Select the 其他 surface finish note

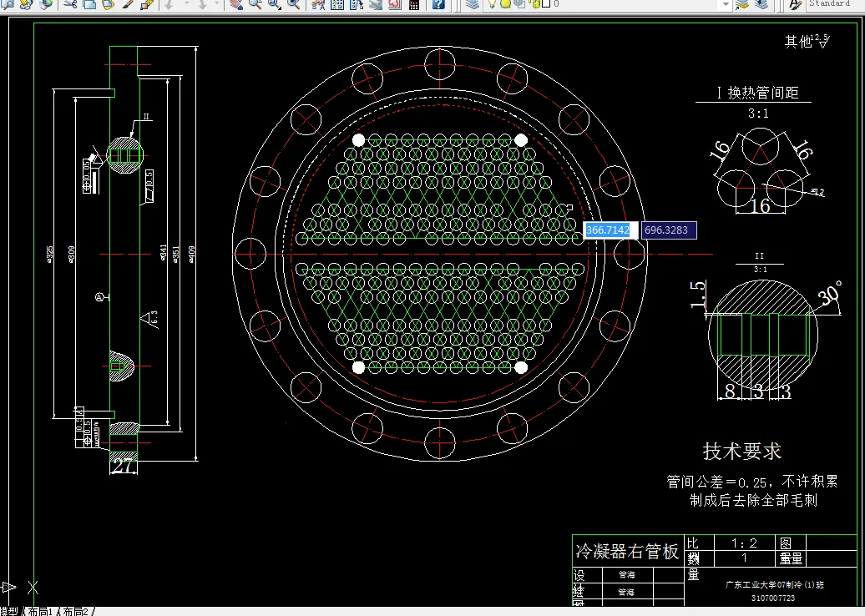(x=798, y=42)
